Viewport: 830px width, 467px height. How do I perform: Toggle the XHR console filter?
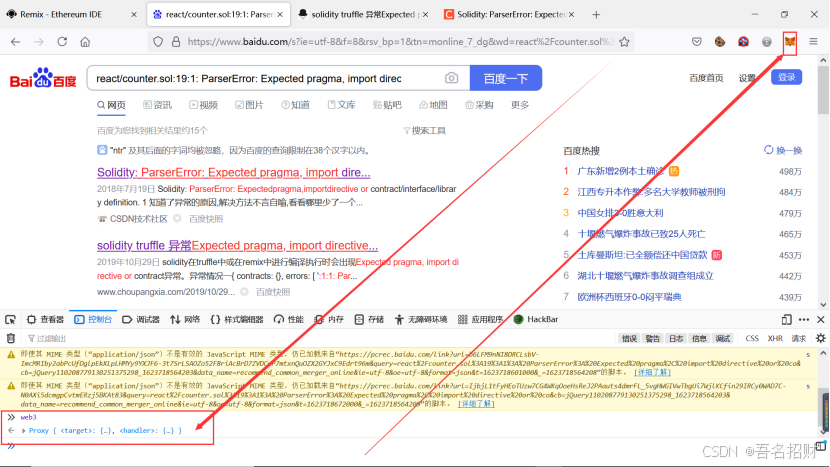click(x=775, y=338)
